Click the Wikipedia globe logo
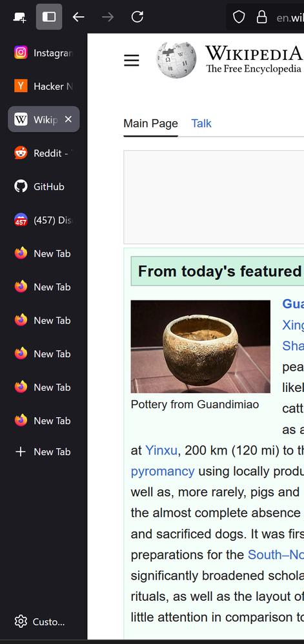The width and height of the screenshot is (304, 644). (x=176, y=60)
